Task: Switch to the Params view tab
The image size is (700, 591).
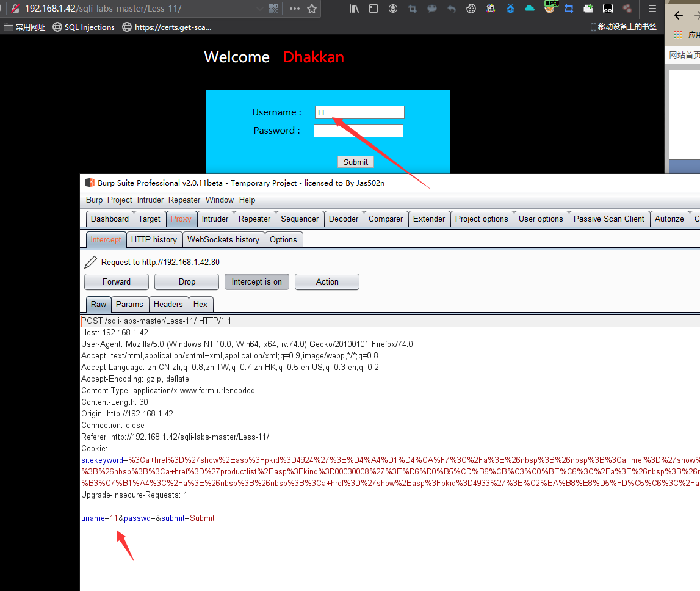Action: [129, 304]
